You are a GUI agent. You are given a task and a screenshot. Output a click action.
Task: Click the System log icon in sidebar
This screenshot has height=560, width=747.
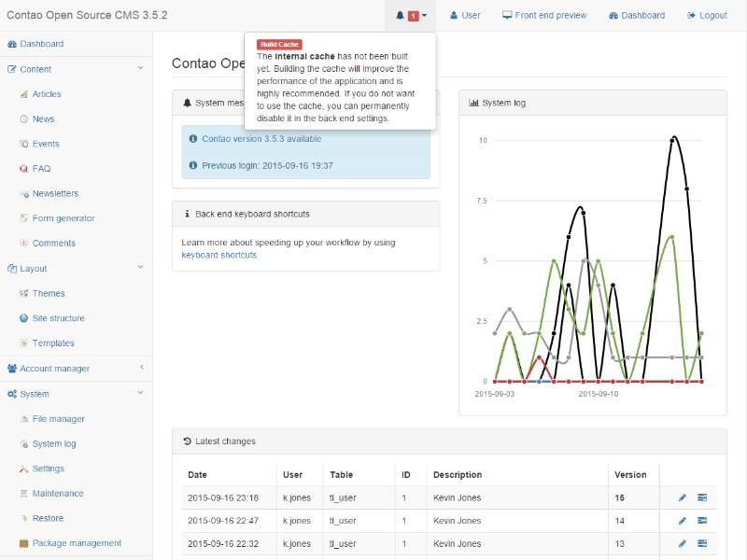pyautogui.click(x=24, y=444)
